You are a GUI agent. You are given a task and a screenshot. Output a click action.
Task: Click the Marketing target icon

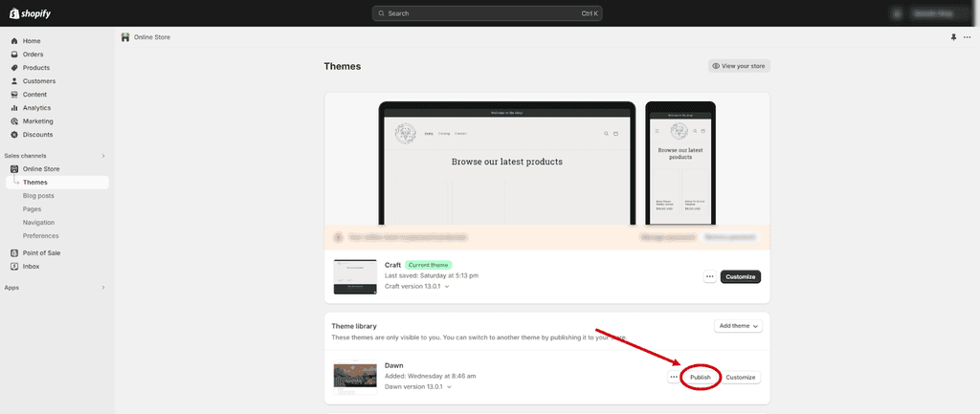14,121
